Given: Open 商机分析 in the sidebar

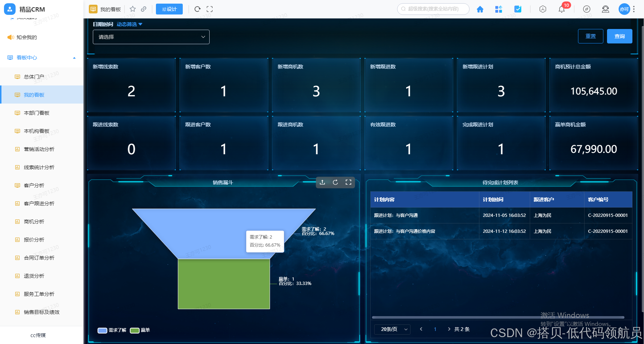Looking at the screenshot, I should pyautogui.click(x=42, y=222).
